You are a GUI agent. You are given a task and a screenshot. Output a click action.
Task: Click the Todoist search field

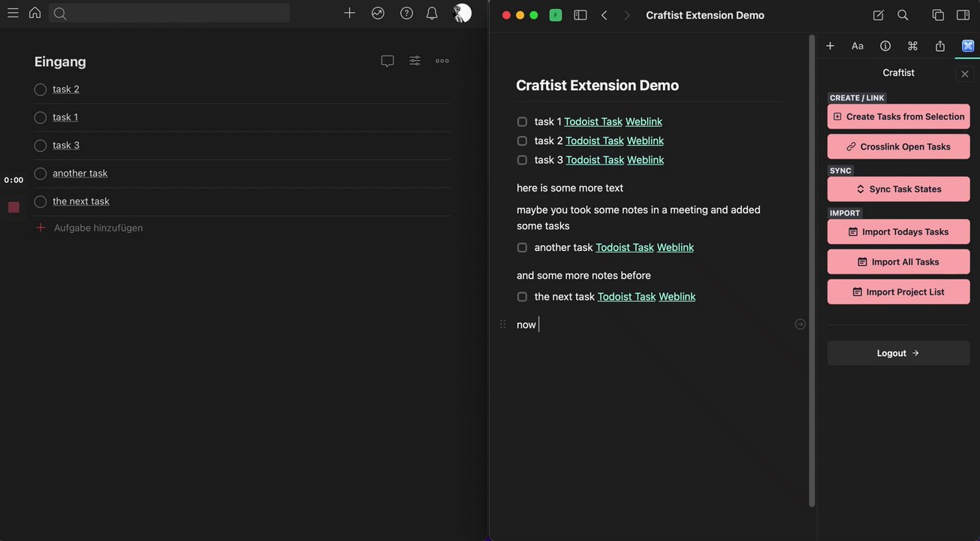[x=170, y=13]
